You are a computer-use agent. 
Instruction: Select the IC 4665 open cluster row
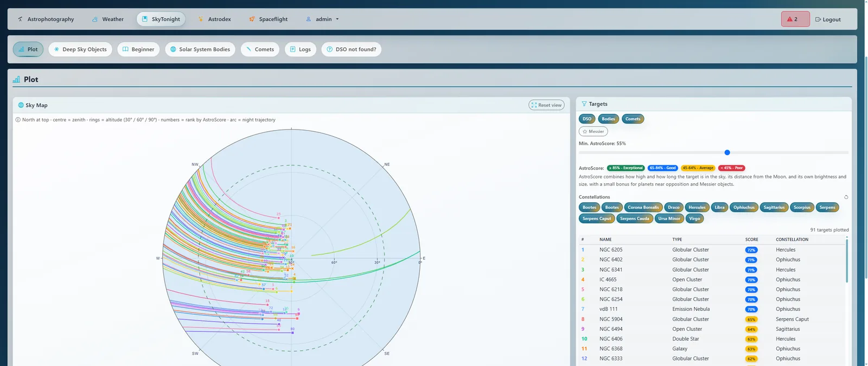pyautogui.click(x=712, y=280)
